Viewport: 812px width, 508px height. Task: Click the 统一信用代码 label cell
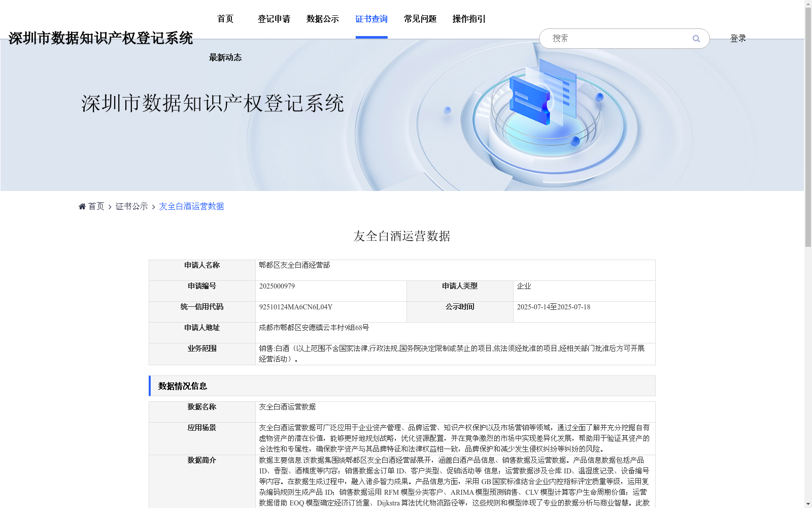coord(202,312)
